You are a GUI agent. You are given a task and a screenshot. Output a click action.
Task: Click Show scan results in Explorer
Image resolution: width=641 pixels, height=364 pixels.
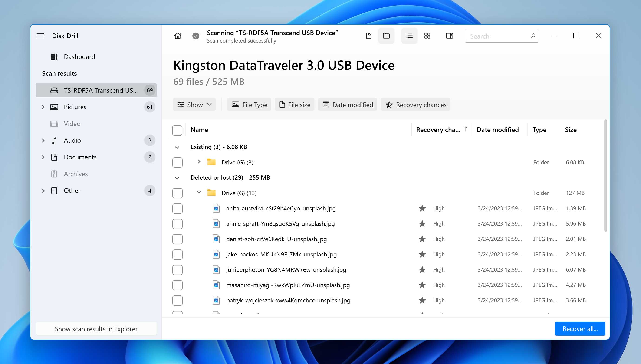(96, 329)
